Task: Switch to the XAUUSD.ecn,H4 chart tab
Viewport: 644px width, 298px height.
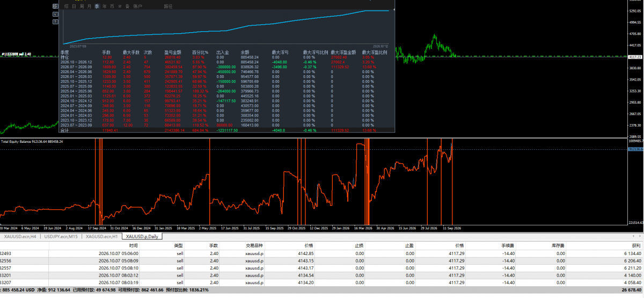Action: click(20, 236)
